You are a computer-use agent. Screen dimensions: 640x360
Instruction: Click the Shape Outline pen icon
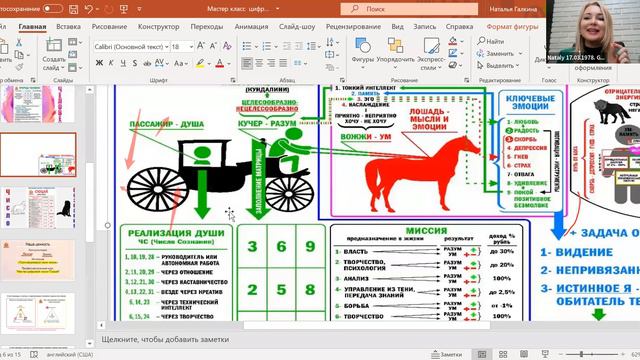coord(453,53)
